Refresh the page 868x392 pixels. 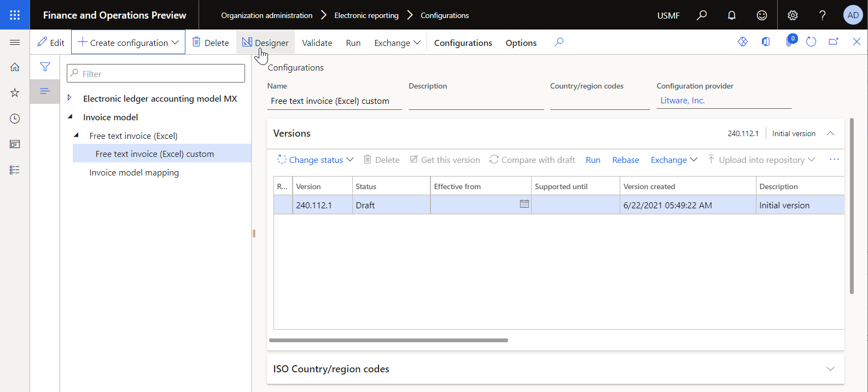[x=811, y=42]
